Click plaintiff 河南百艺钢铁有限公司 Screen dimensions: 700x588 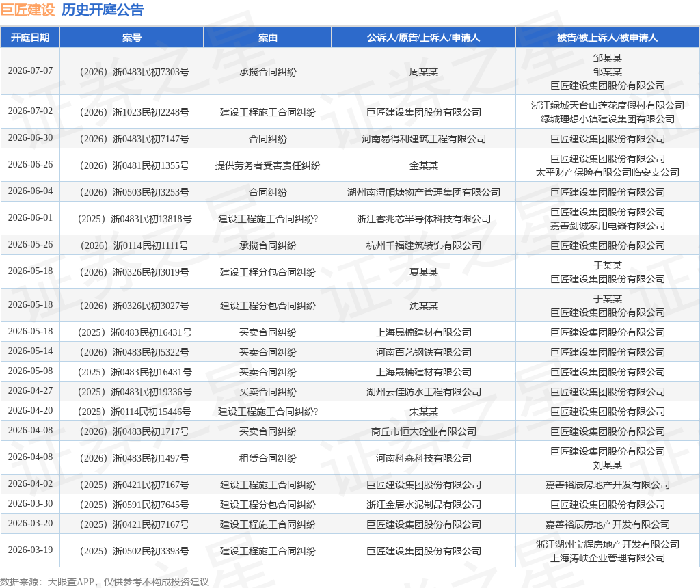pos(424,352)
